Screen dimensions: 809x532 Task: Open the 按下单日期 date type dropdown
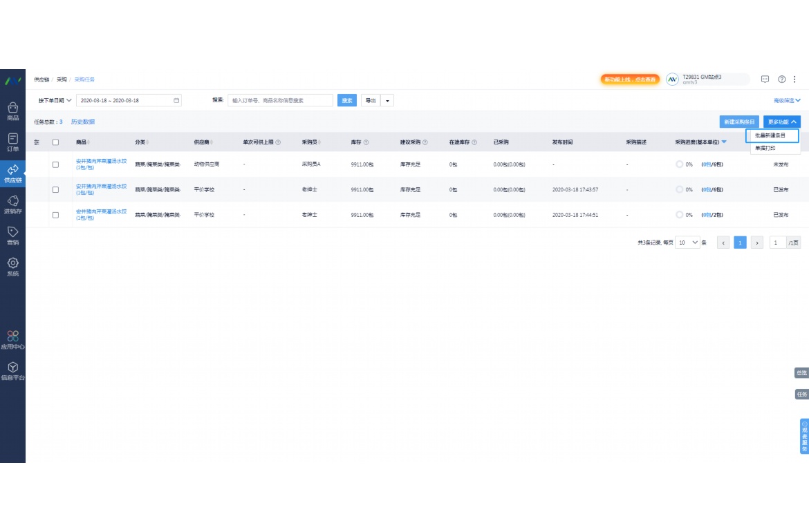(x=55, y=100)
